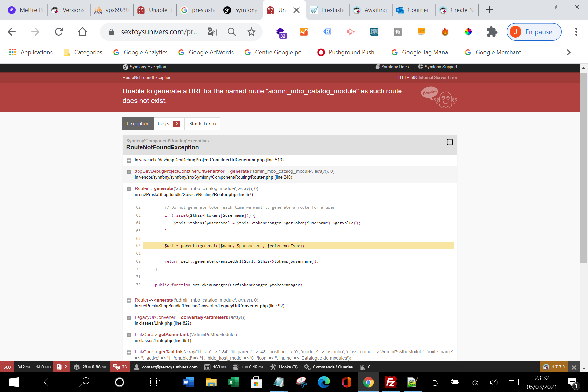This screenshot has height=392, width=588.
Task: Open Microsoft Edge from the taskbar
Action: click(324, 382)
